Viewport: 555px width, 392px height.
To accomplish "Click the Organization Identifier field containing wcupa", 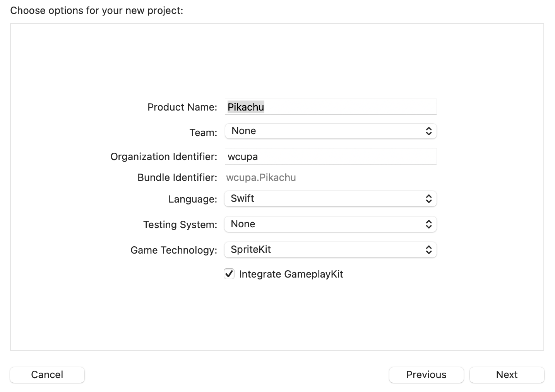I will (331, 157).
